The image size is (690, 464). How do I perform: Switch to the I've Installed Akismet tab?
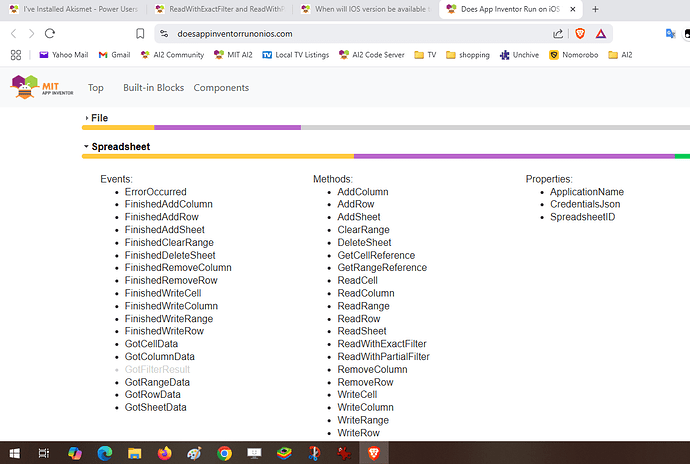(x=74, y=9)
